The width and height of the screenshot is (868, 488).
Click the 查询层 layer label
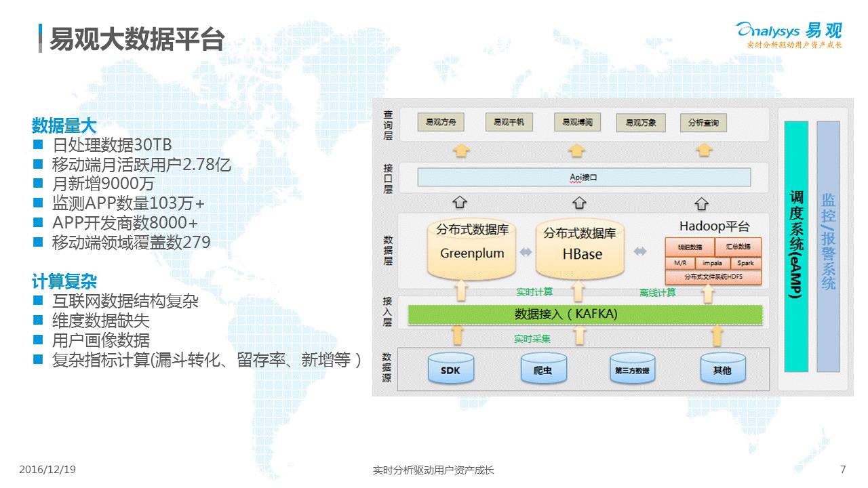point(388,125)
